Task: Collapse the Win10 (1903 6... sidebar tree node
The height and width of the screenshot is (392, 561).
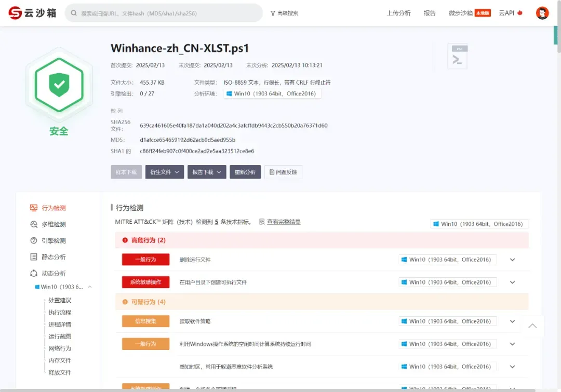Action: point(90,287)
